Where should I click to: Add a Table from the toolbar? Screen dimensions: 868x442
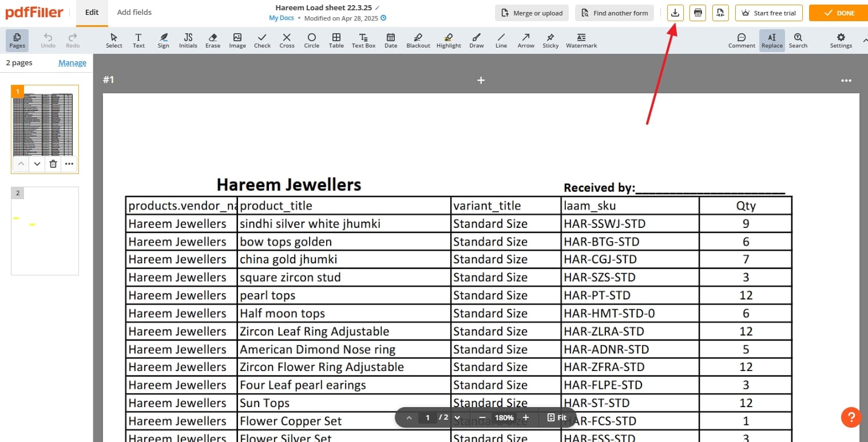[336, 41]
